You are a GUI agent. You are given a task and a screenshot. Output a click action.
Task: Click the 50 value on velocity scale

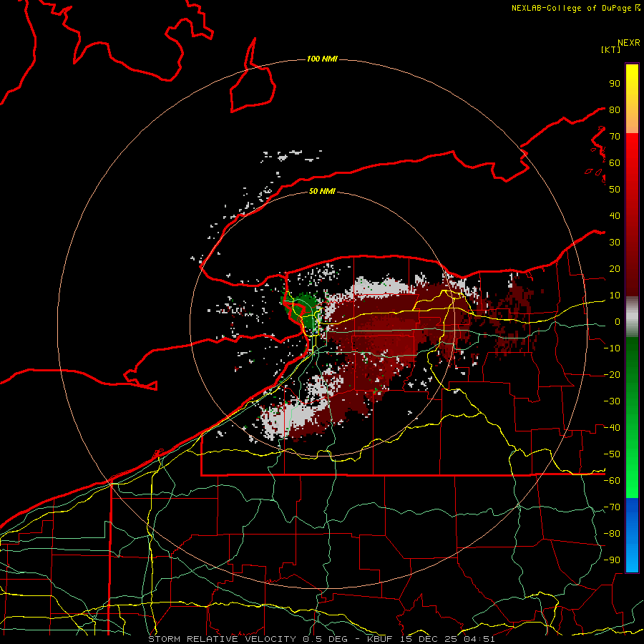click(615, 190)
